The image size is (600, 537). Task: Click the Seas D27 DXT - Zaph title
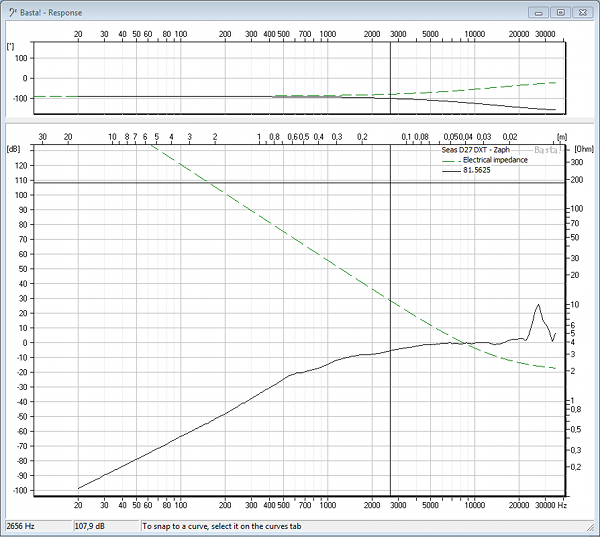[478, 150]
